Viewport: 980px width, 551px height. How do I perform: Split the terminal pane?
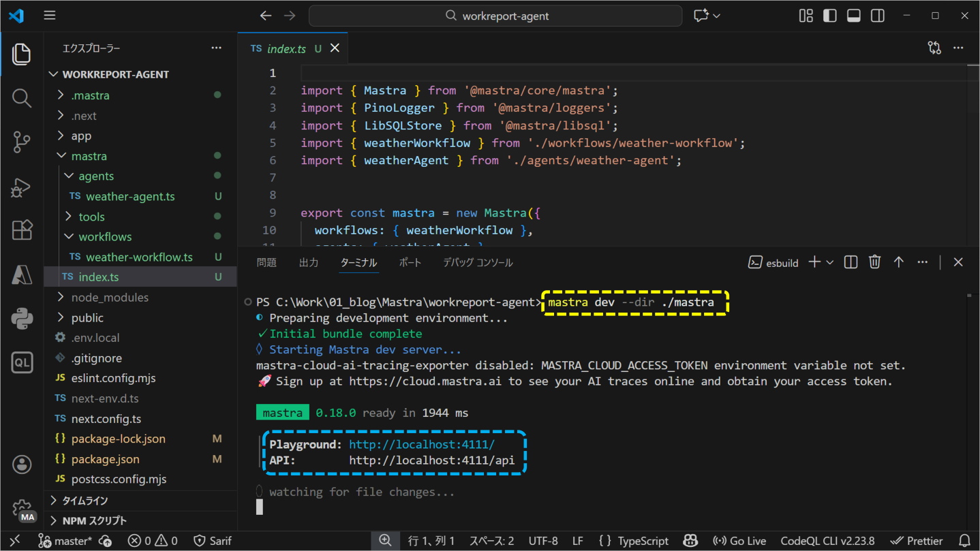tap(851, 262)
